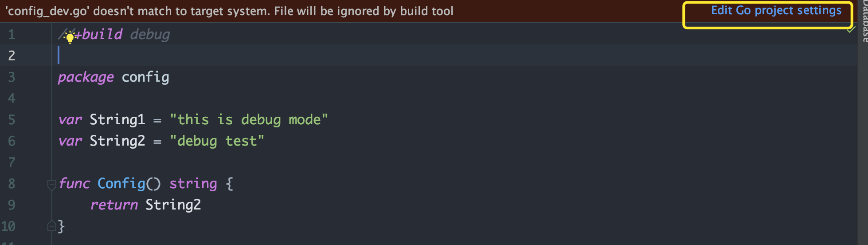Click the package keyword on line 3
This screenshot has height=245, width=868.
[x=86, y=77]
